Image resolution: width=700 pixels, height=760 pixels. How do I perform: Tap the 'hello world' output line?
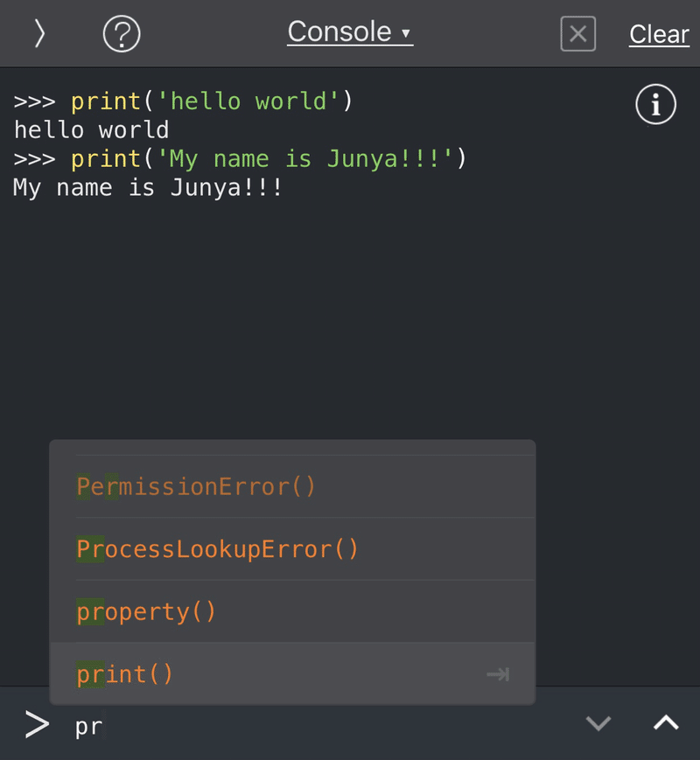pyautogui.click(x=90, y=129)
